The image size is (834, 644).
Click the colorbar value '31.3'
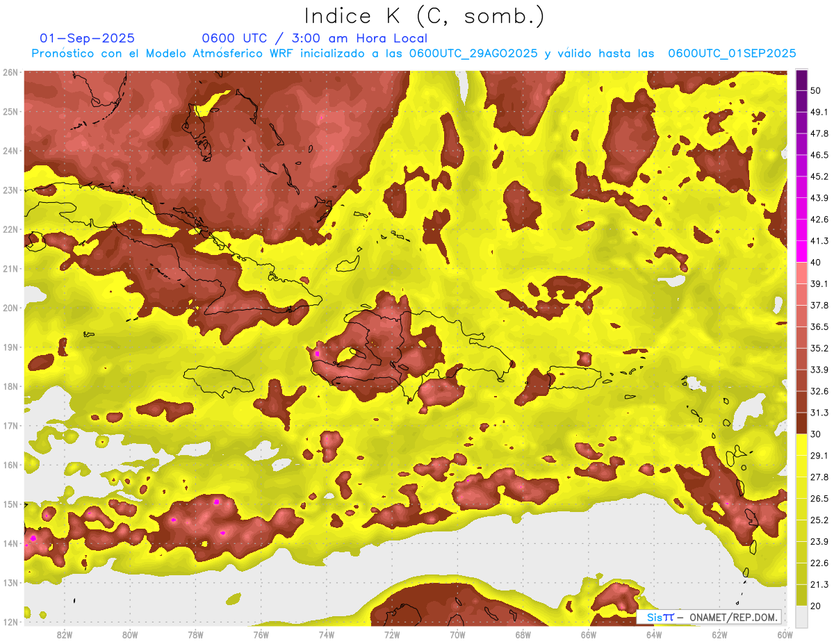819,413
